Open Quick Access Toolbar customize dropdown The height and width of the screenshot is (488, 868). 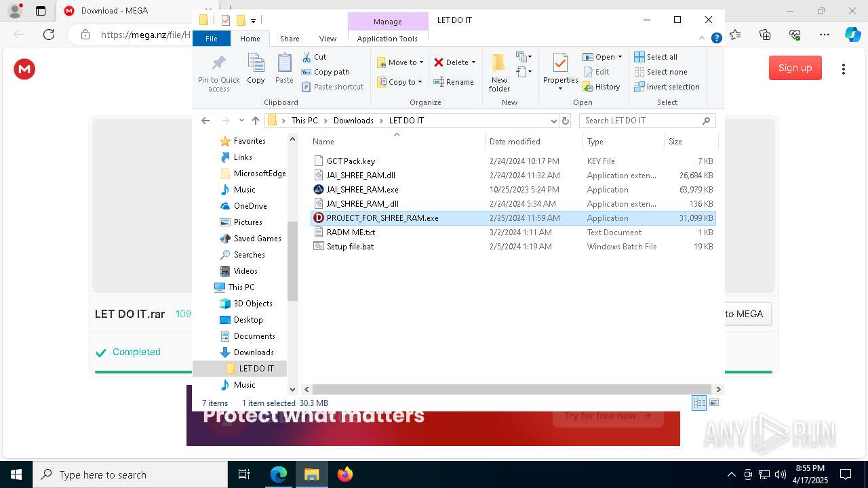(254, 20)
